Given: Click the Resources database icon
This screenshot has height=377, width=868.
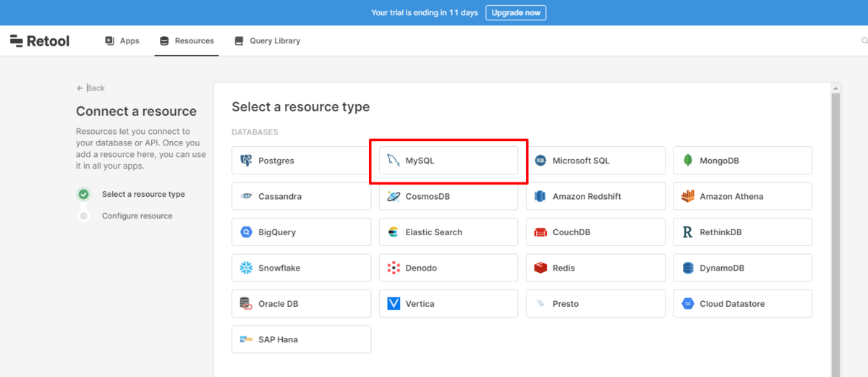Looking at the screenshot, I should (x=164, y=41).
